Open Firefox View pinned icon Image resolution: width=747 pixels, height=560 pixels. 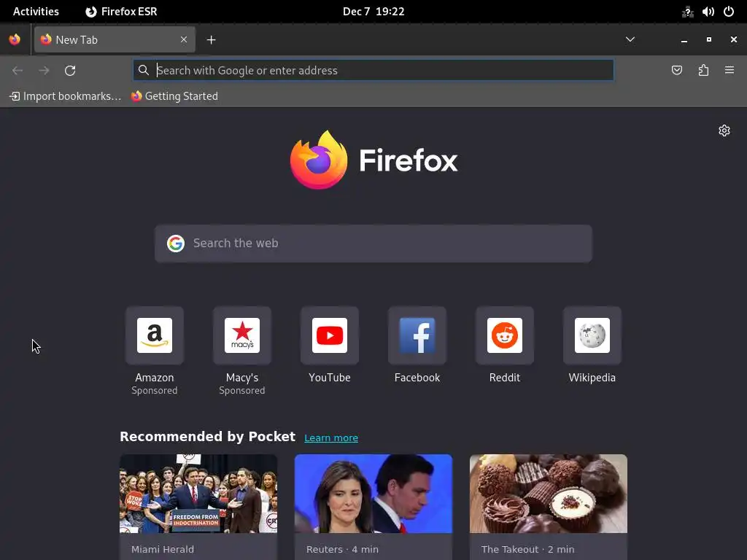[15, 39]
